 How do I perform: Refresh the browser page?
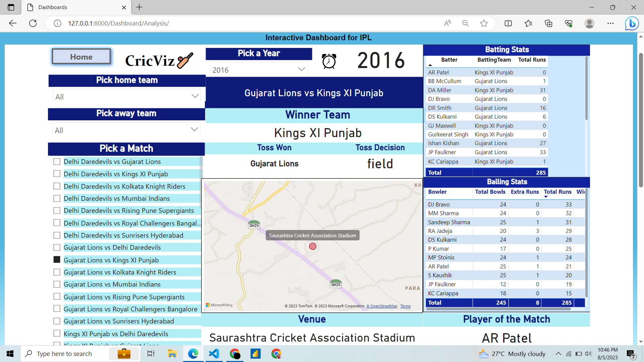pos(33,23)
